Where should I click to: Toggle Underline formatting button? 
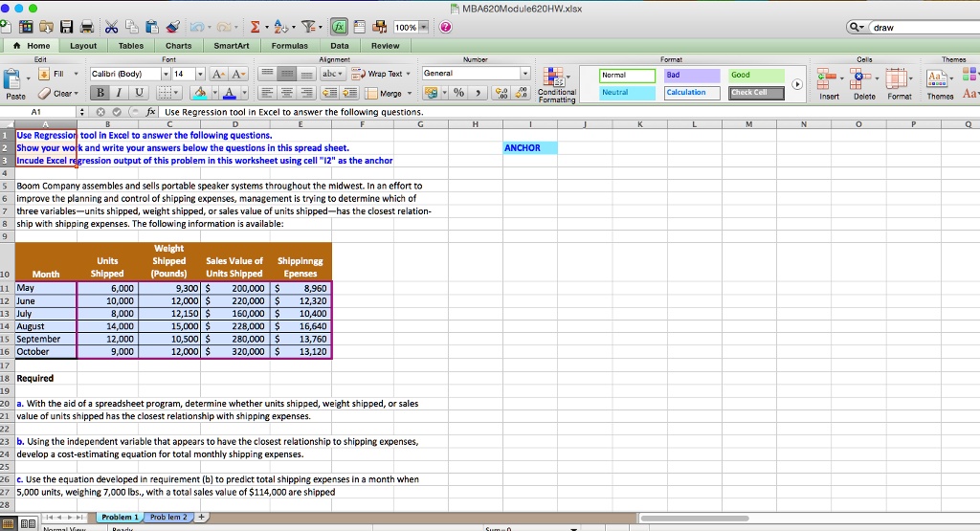click(x=139, y=93)
